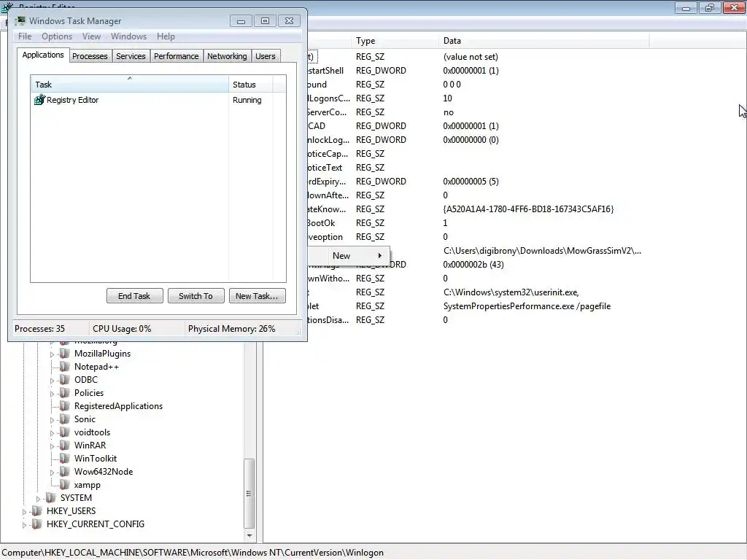Image resolution: width=747 pixels, height=560 pixels.
Task: Expand the HKEY_USERS hive
Action: click(24, 512)
